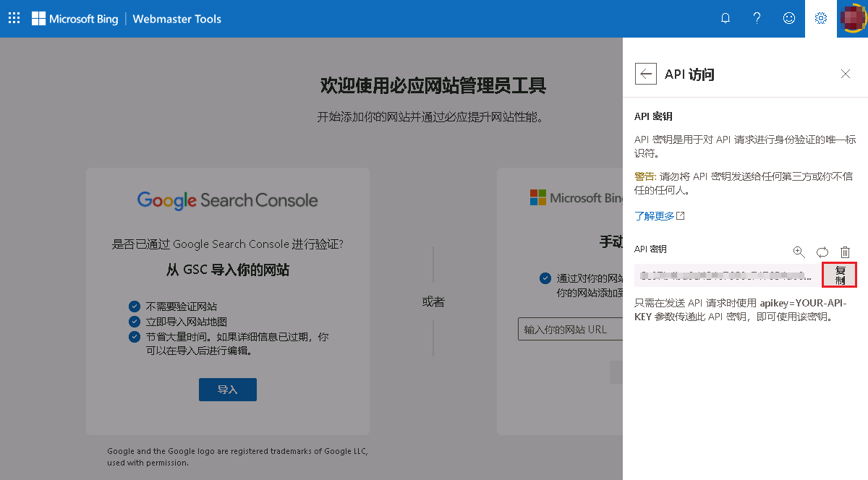Click the Microsoft Bing logo
Image resolution: width=868 pixels, height=480 pixels.
75,19
